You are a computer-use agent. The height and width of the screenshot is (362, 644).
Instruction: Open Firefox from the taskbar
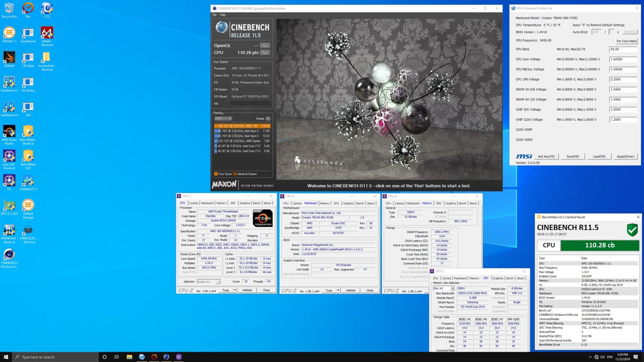coord(166,357)
